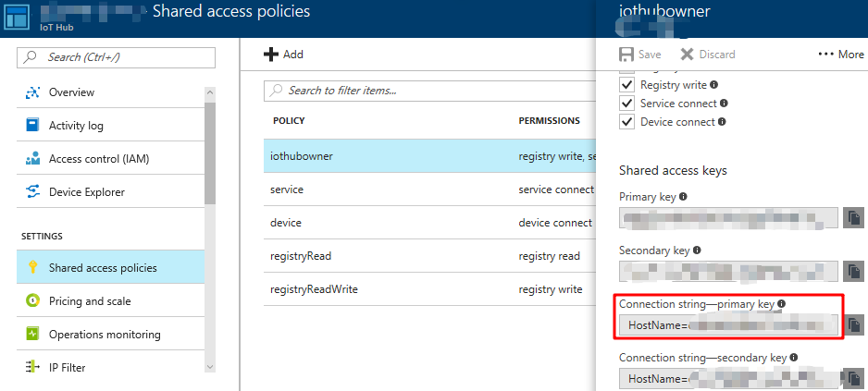This screenshot has height=391, width=868.
Task: Show info tooltip beside Primary key
Action: 683,196
